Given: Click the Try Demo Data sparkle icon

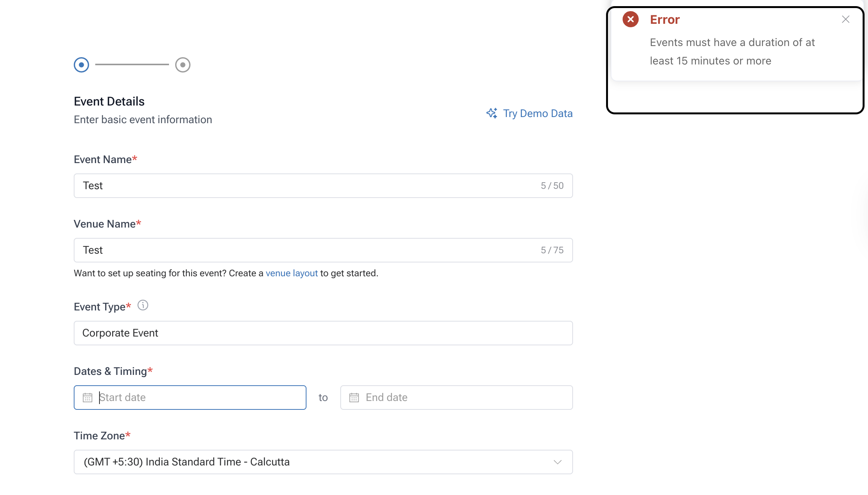Looking at the screenshot, I should click(x=492, y=113).
